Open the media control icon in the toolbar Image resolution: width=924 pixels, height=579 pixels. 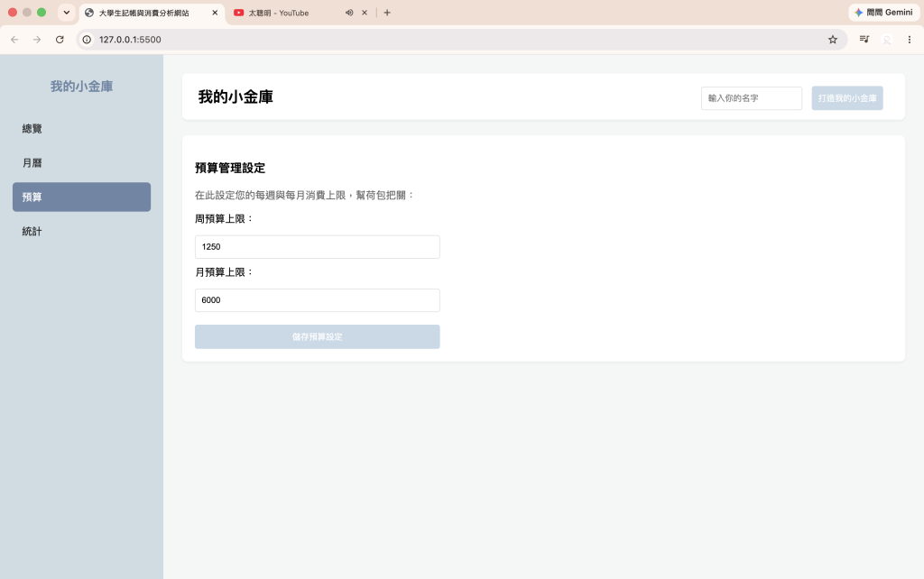(x=864, y=40)
